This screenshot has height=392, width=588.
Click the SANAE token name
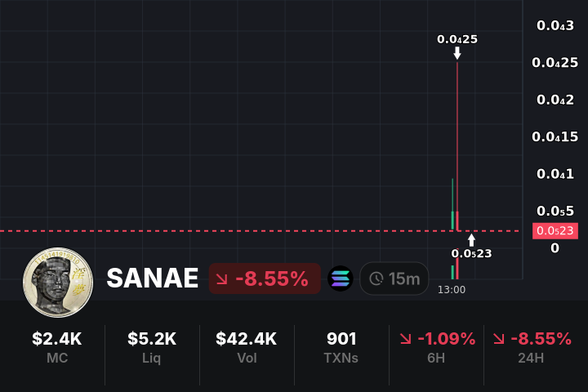coord(153,278)
